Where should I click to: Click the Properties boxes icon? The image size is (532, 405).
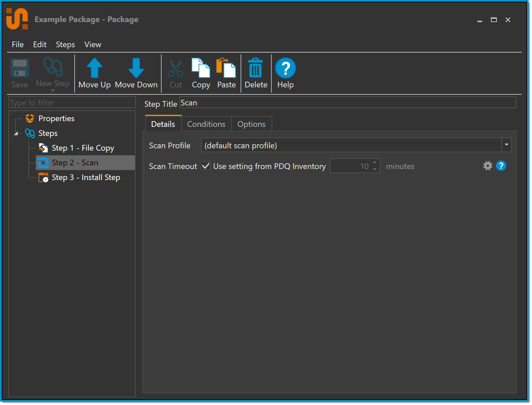click(30, 118)
